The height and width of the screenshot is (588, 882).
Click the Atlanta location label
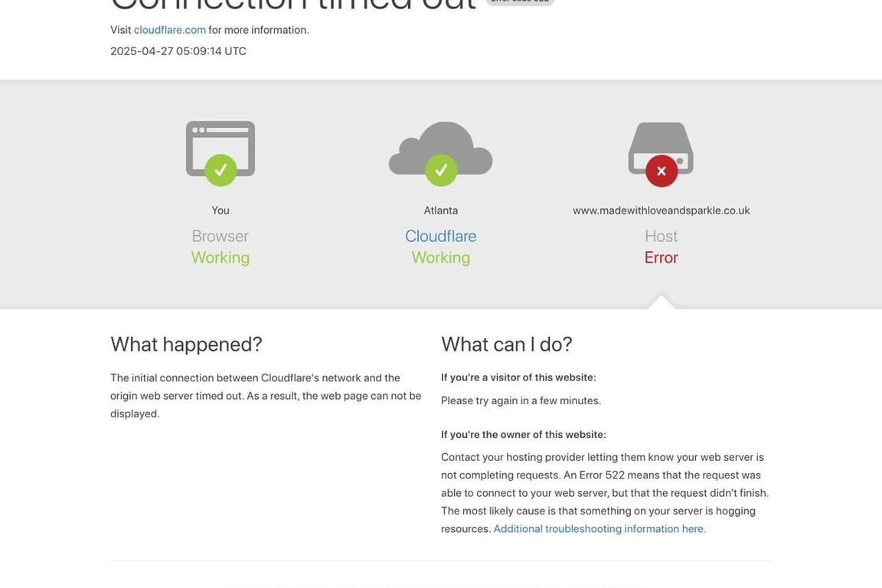click(x=440, y=211)
